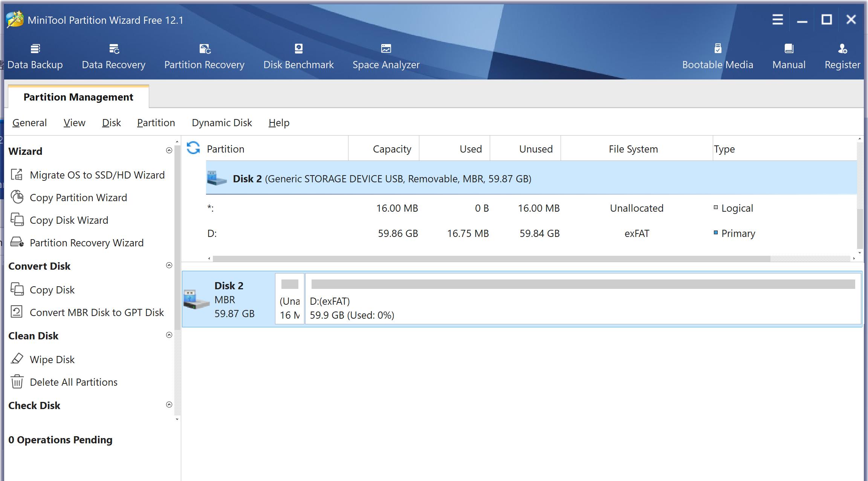Image resolution: width=868 pixels, height=481 pixels.
Task: Open the Partition menu
Action: click(x=156, y=123)
